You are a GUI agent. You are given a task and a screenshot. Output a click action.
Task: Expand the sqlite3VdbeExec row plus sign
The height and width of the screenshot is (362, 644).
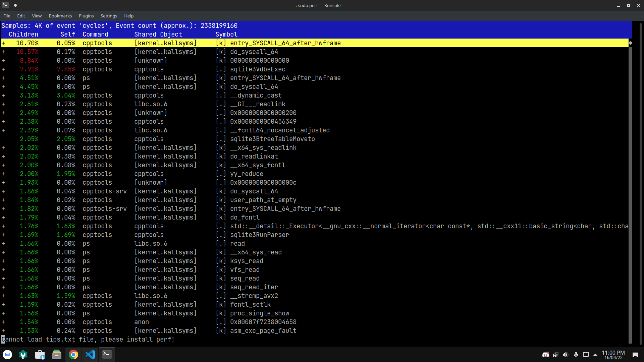click(3, 69)
